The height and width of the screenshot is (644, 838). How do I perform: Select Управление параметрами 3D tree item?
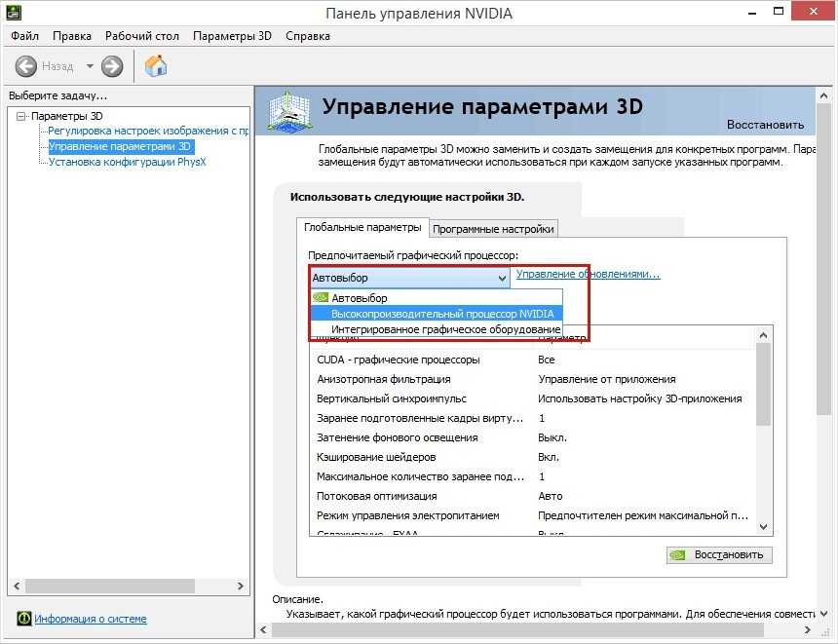120,146
